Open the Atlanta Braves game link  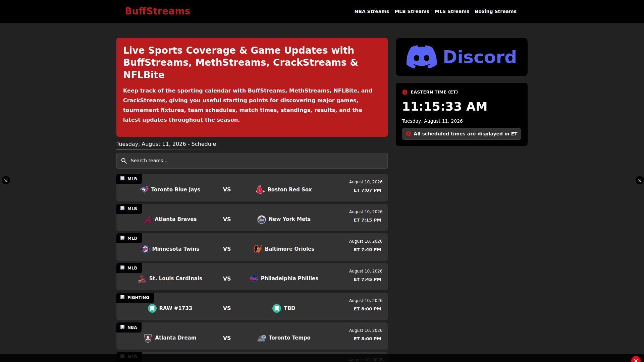click(x=252, y=217)
